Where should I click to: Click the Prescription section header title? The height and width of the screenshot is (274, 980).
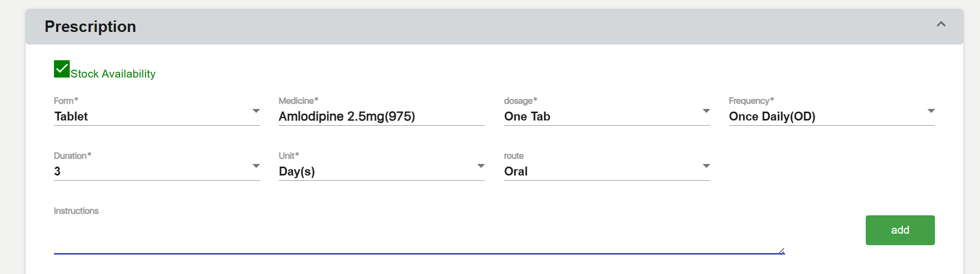90,27
